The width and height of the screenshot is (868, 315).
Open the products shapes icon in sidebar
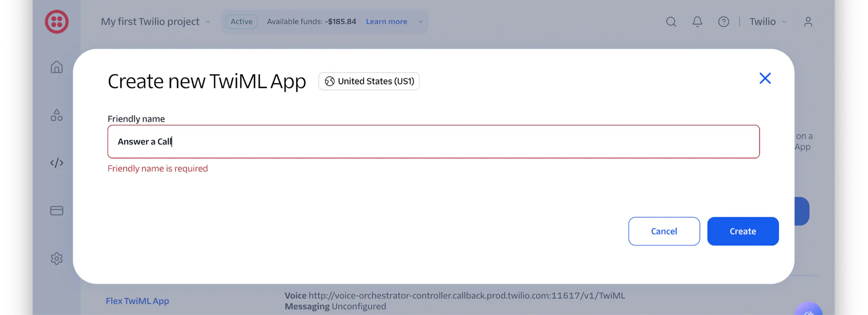(56, 115)
